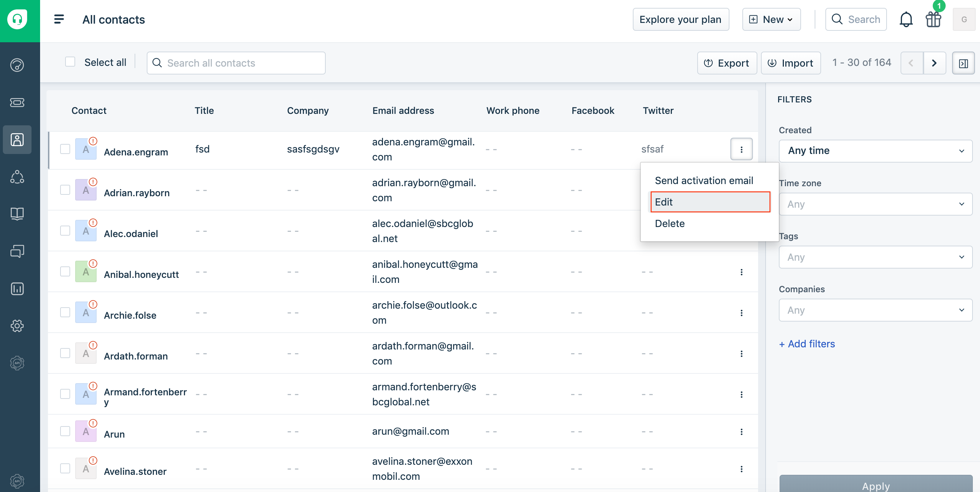Open Add filters link

tap(806, 344)
